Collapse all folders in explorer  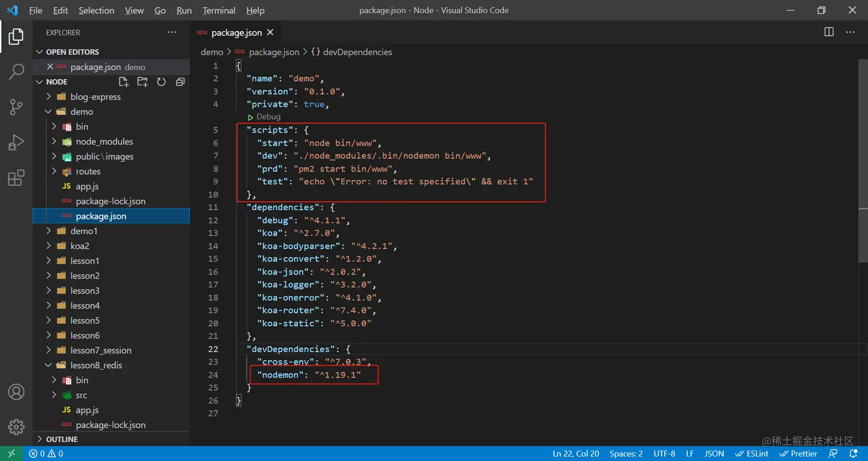pyautogui.click(x=180, y=82)
